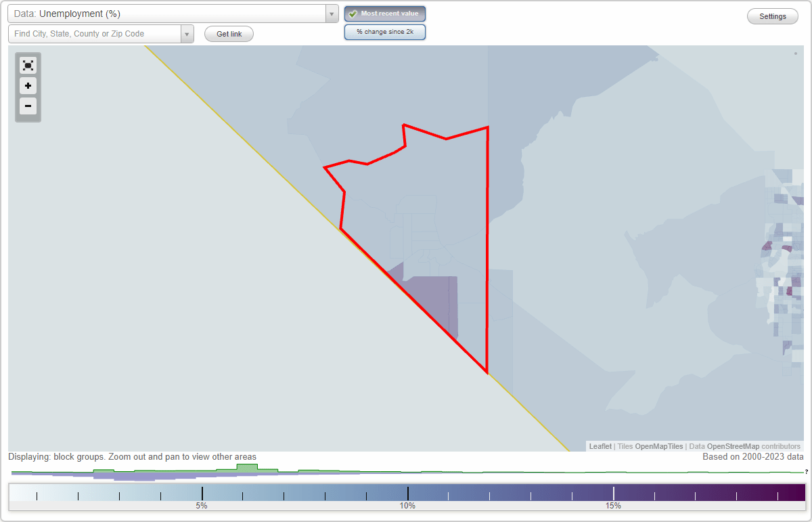Click the 15% mark on the color scale

(613, 506)
